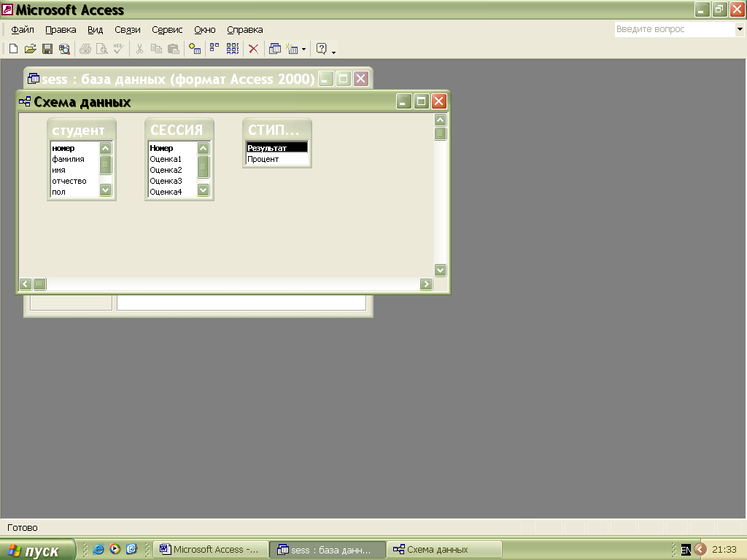Open the Вид menu

pos(95,29)
